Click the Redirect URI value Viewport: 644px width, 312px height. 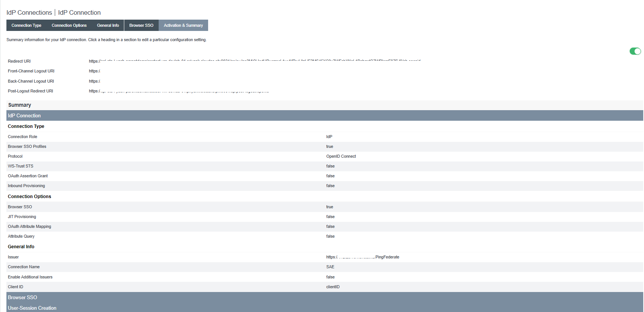click(254, 61)
